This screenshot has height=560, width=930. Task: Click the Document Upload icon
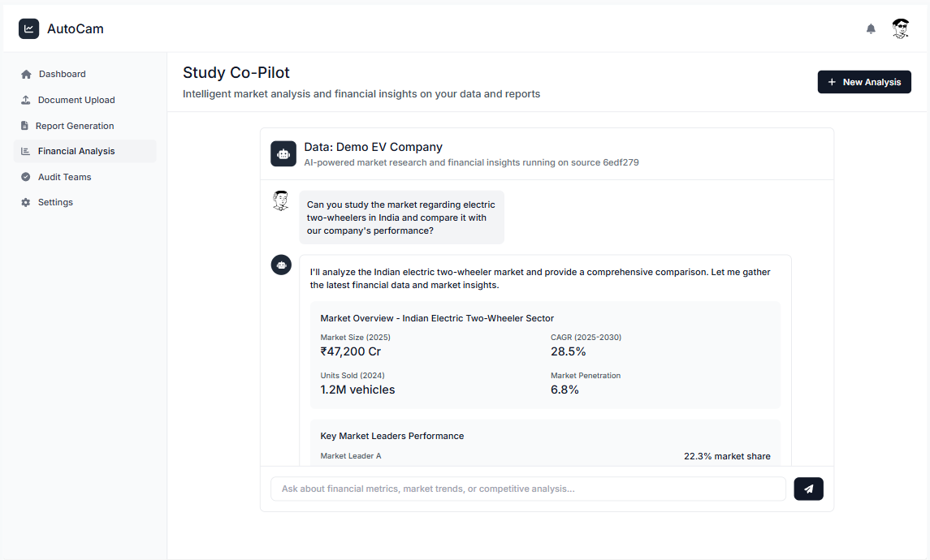point(26,101)
